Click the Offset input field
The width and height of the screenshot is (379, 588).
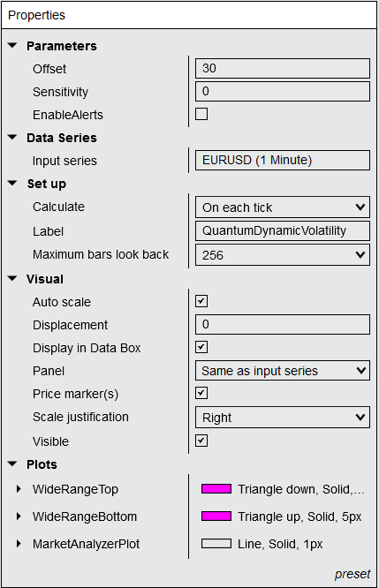coord(283,68)
